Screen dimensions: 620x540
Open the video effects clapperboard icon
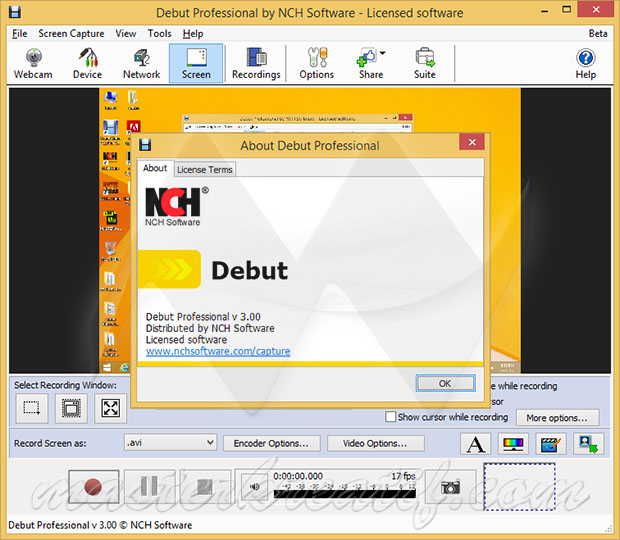(550, 444)
